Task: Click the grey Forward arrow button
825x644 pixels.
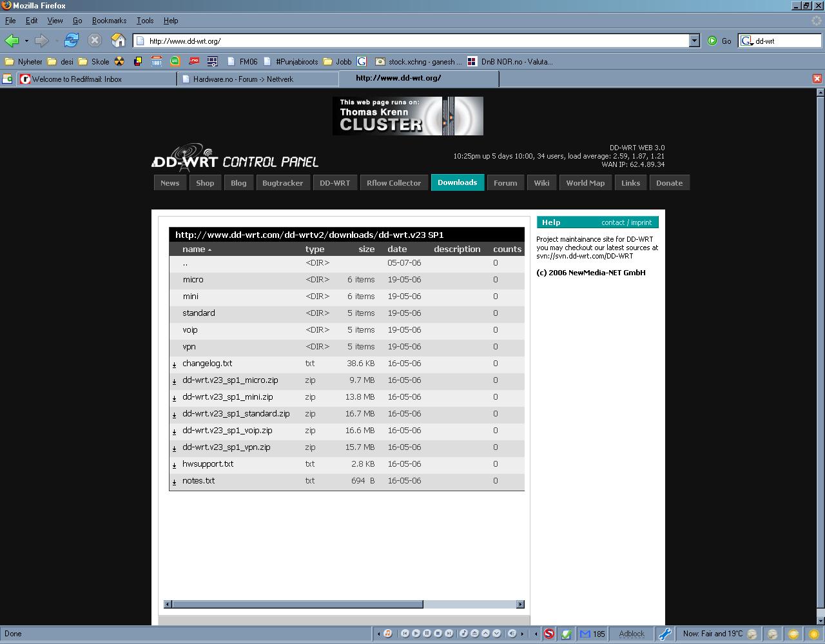Action: point(42,41)
